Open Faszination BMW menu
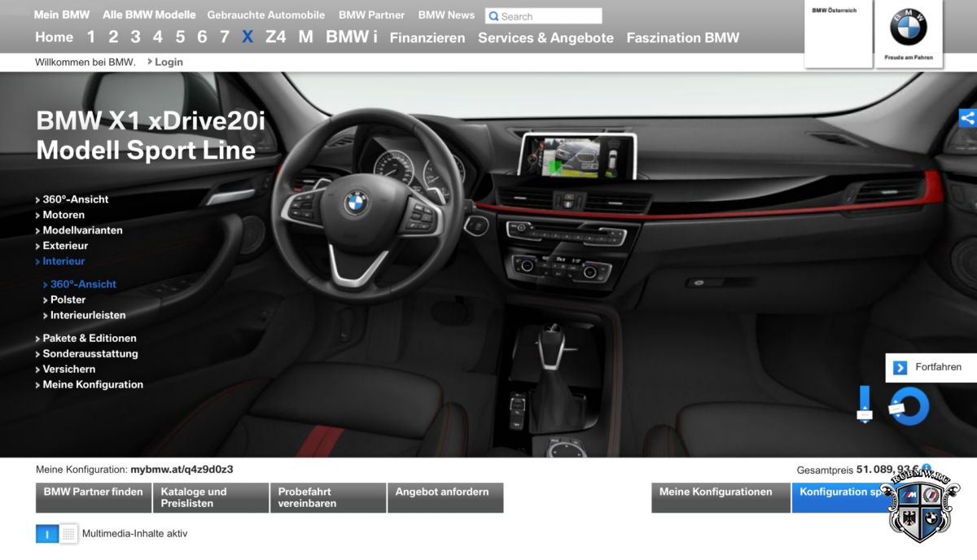 click(683, 37)
